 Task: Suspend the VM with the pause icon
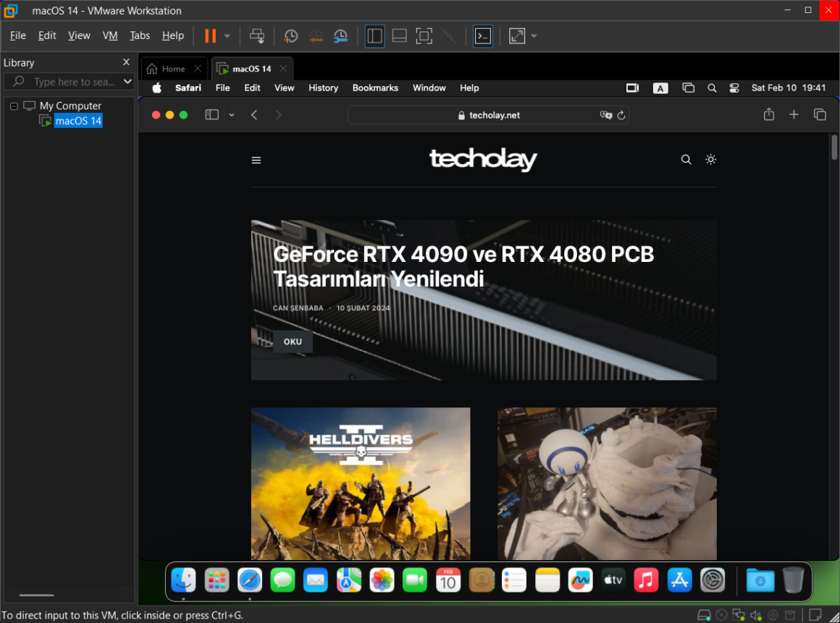click(211, 36)
